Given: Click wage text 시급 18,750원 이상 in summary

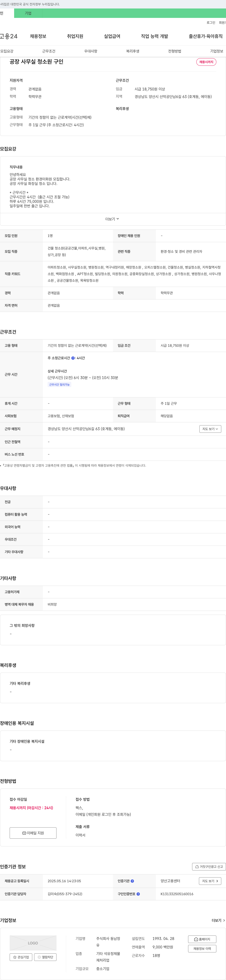Looking at the screenshot, I should 150,89.
